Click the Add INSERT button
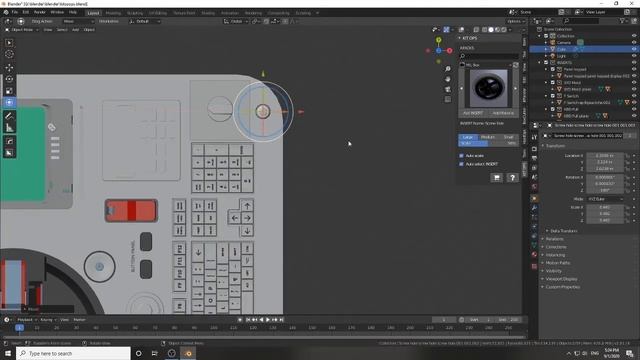Viewport: 640px width, 360px height. (473, 113)
